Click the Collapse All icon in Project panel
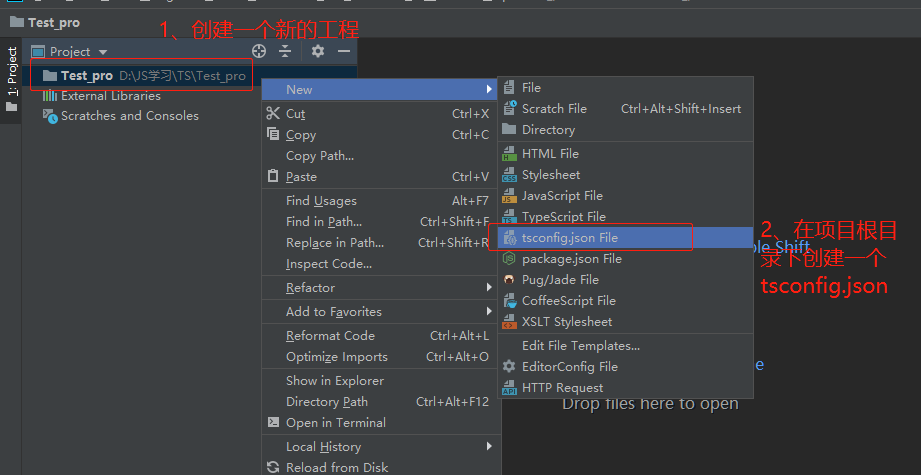Screen dimensions: 921x475 (x=285, y=51)
